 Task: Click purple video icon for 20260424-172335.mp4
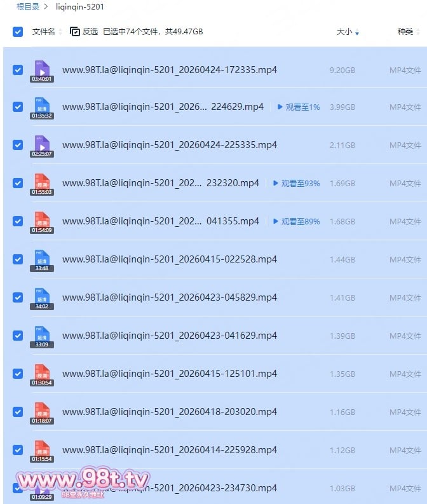[42, 68]
